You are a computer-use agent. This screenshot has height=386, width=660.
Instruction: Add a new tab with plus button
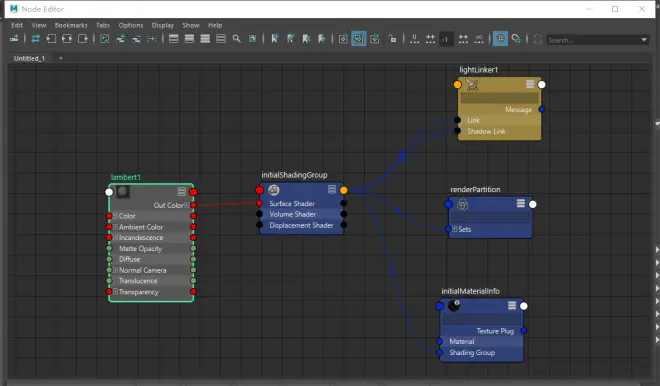[61, 58]
